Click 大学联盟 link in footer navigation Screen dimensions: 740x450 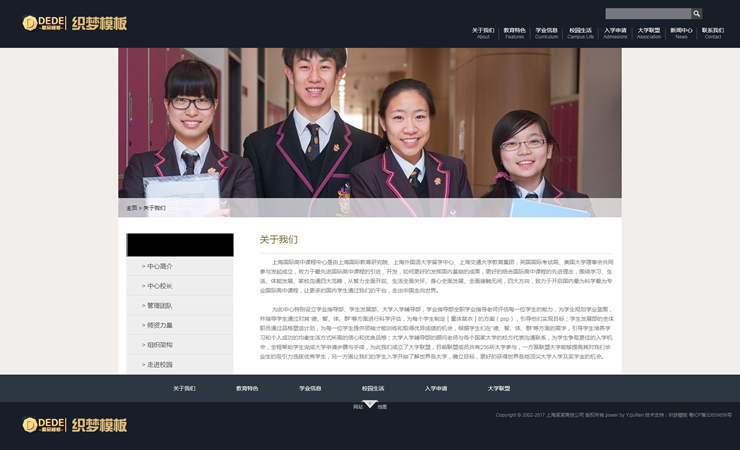coord(499,388)
